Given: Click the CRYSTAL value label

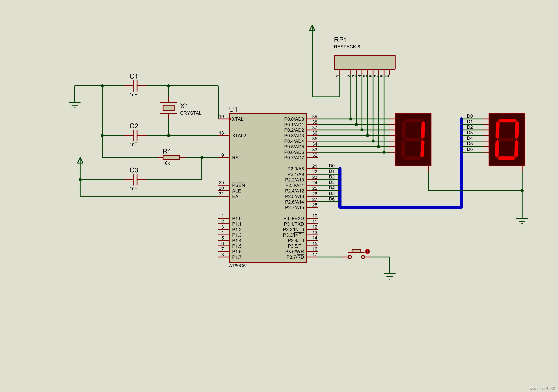Looking at the screenshot, I should point(191,113).
